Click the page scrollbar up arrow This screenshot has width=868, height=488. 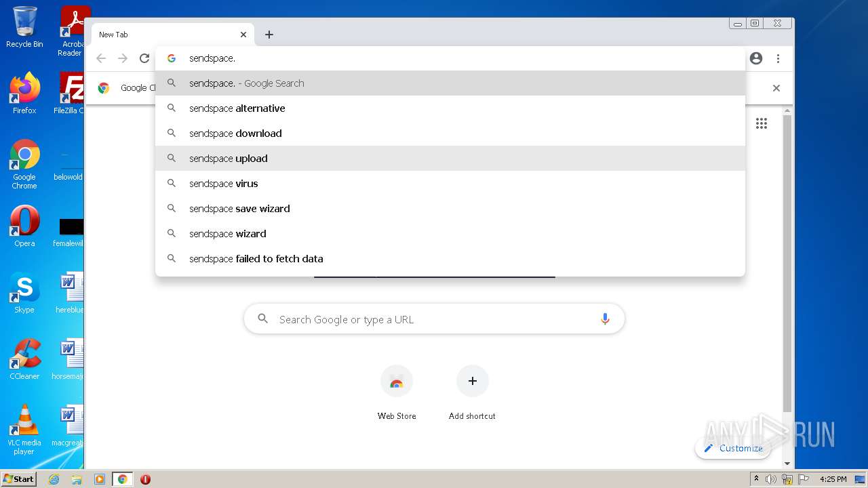pyautogui.click(x=787, y=112)
